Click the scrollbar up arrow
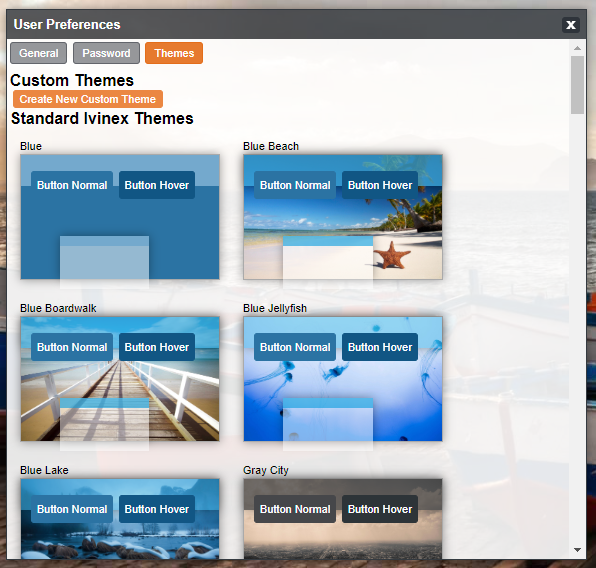The image size is (596, 568). pyautogui.click(x=577, y=48)
